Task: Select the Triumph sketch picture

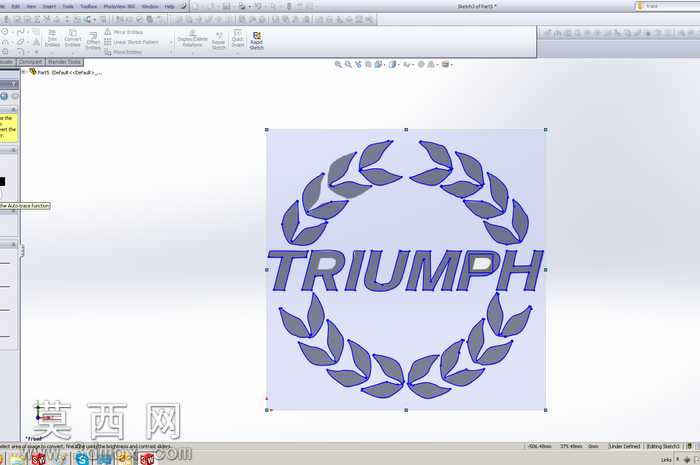Action: tap(406, 270)
